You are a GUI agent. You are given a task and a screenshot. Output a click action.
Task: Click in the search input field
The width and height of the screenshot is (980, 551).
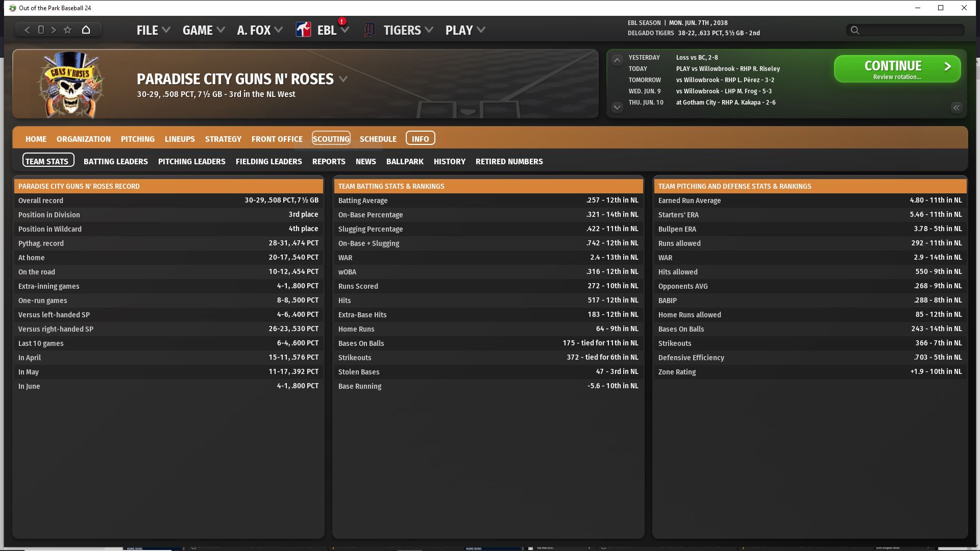point(911,31)
